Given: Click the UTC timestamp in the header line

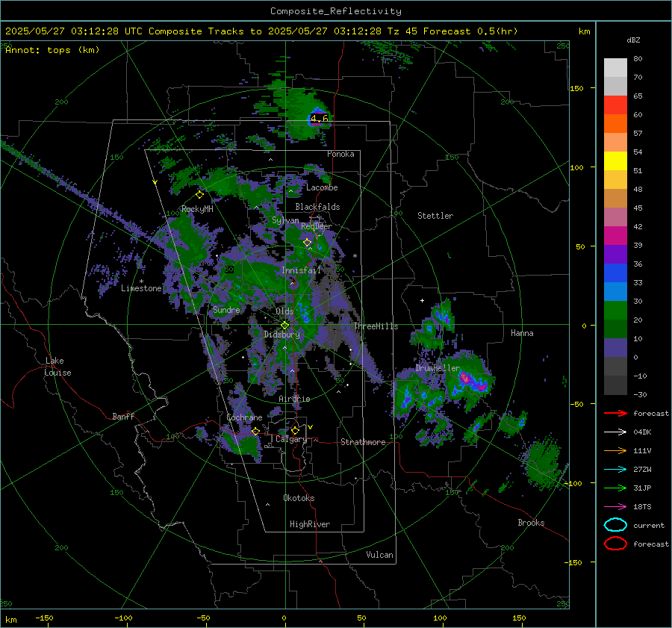Looking at the screenshot, I should click(x=74, y=31).
